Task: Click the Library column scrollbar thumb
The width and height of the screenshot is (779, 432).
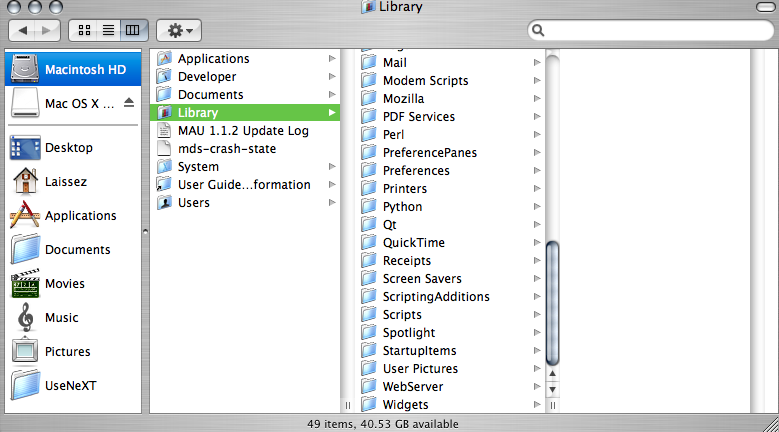Action: click(552, 303)
